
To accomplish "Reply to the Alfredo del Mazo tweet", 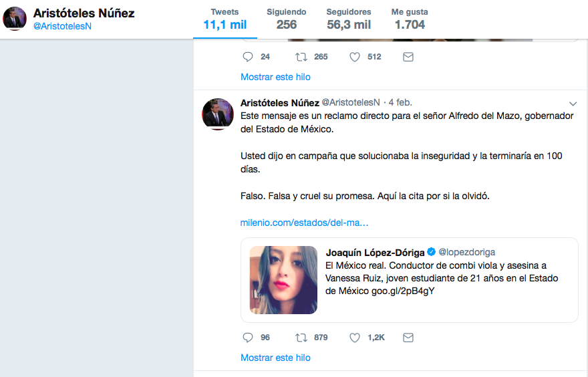I will [248, 338].
